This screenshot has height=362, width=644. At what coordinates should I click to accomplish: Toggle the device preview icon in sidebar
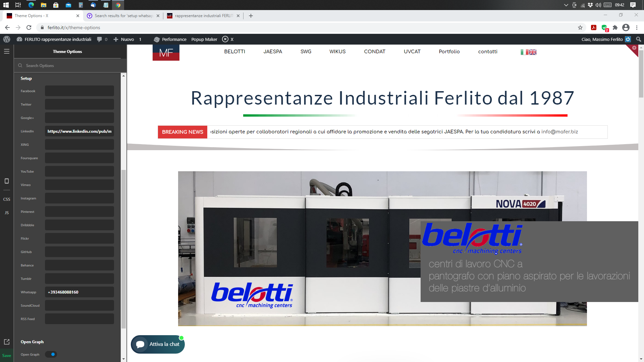coord(7,181)
